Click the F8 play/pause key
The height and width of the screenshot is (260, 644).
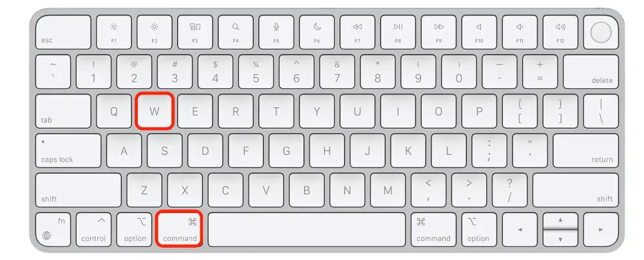coord(398,32)
